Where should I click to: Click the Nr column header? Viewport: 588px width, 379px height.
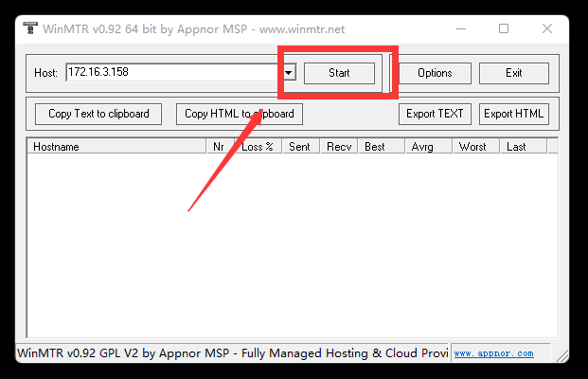tap(221, 146)
